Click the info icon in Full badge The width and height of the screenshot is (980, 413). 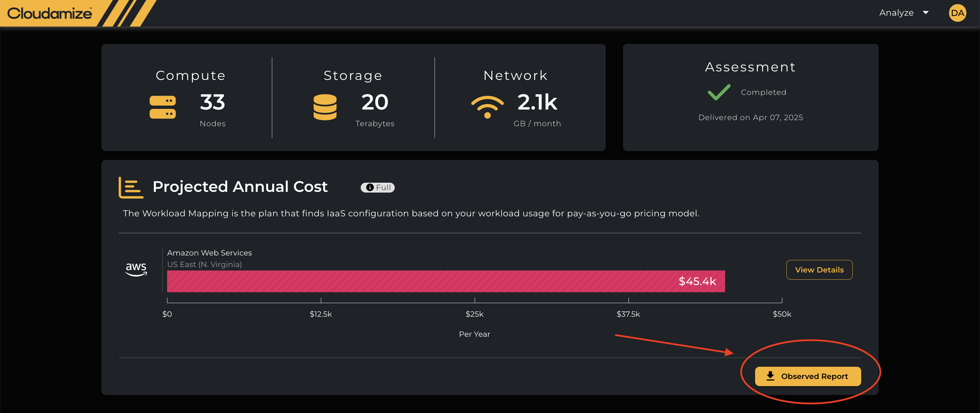click(370, 187)
